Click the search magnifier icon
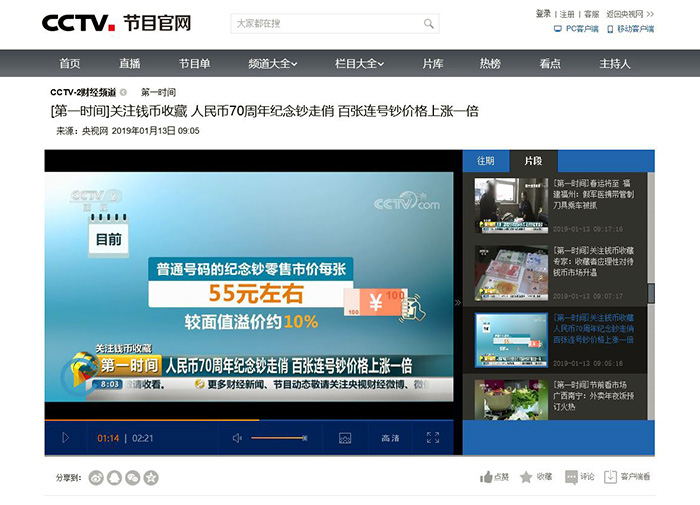The height and width of the screenshot is (505, 700). pos(428,23)
